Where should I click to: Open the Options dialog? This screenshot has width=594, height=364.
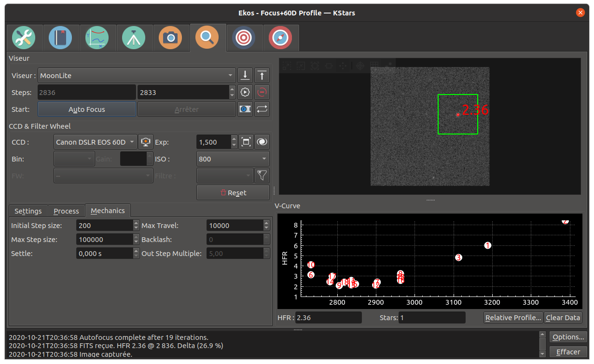[569, 337]
